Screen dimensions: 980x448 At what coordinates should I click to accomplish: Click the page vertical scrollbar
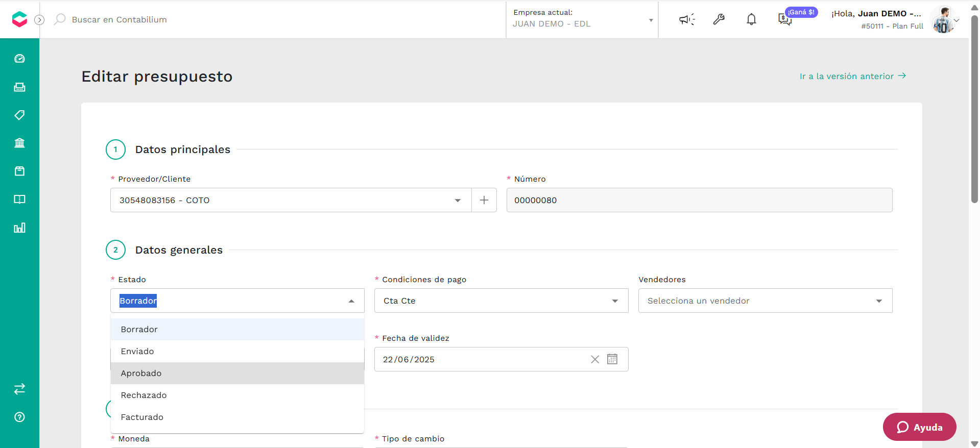(974, 110)
